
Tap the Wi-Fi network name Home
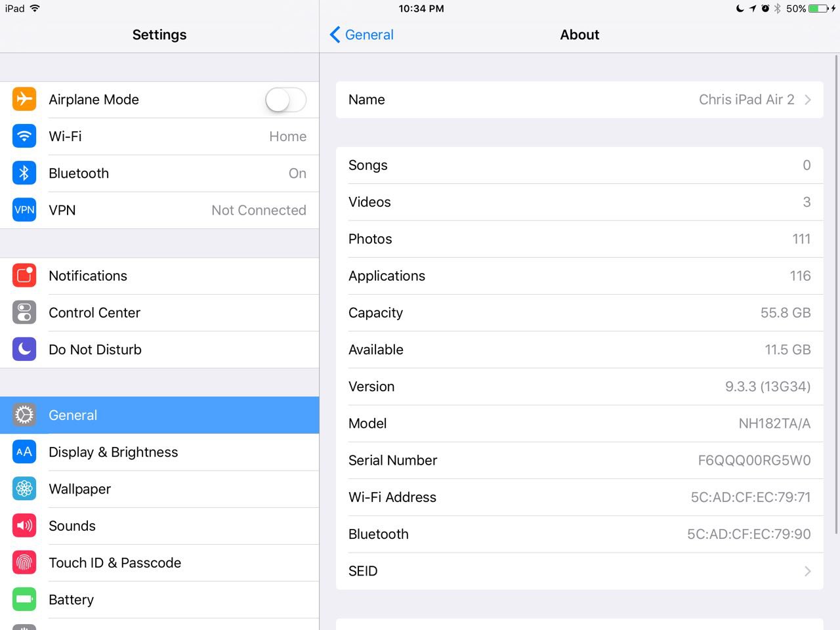click(287, 136)
